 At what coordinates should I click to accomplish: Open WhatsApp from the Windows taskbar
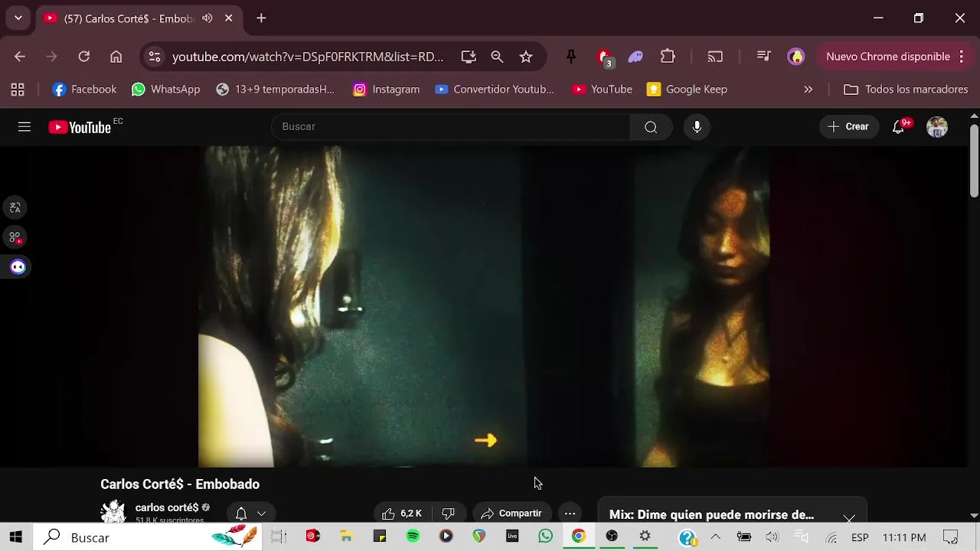coord(545,537)
